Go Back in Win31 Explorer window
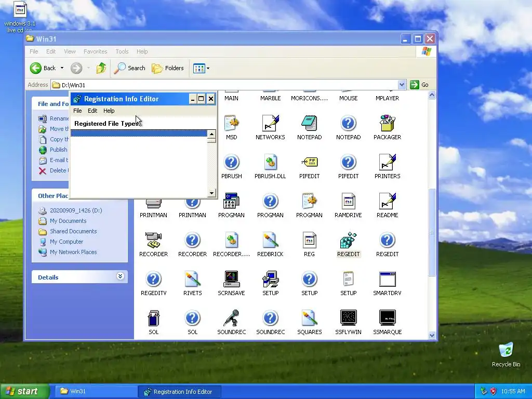This screenshot has height=399, width=532. (43, 68)
